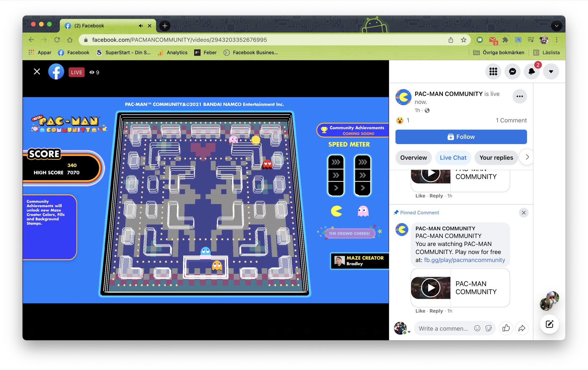Open the Google Cast icon in the toolbar
The height and width of the screenshot is (370, 588).
point(518,40)
